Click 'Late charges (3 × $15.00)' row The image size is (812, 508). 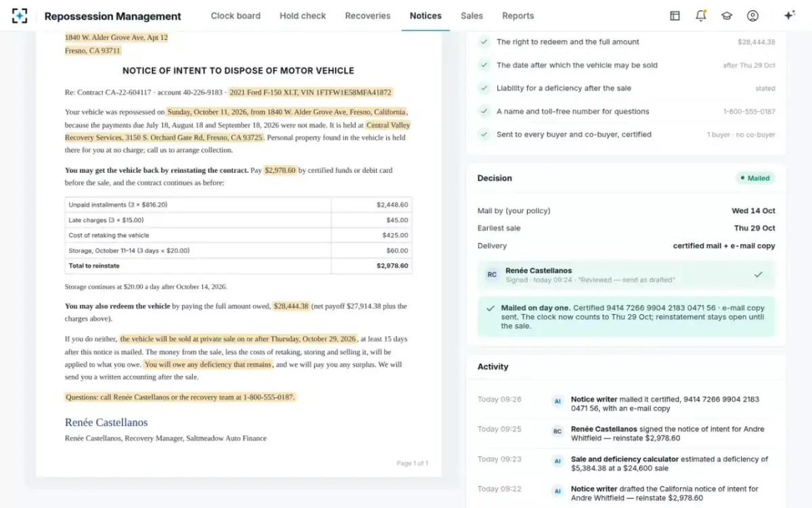[x=238, y=220]
